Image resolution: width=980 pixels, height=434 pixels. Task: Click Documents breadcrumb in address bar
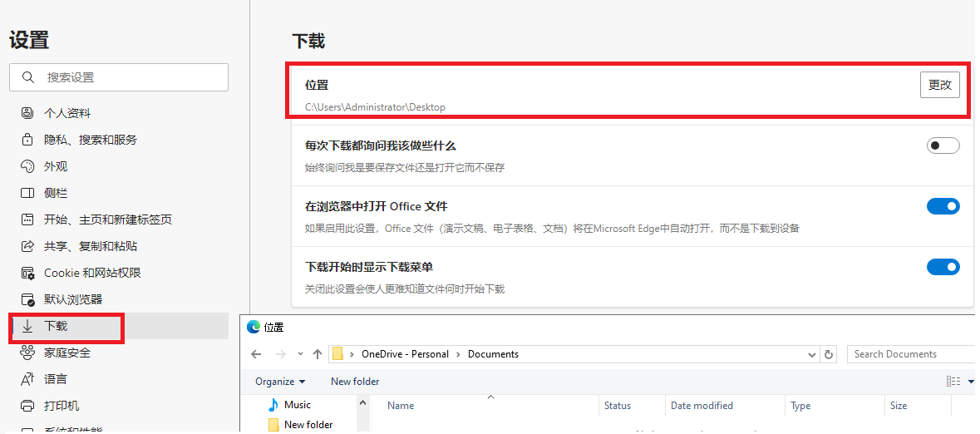tap(493, 354)
